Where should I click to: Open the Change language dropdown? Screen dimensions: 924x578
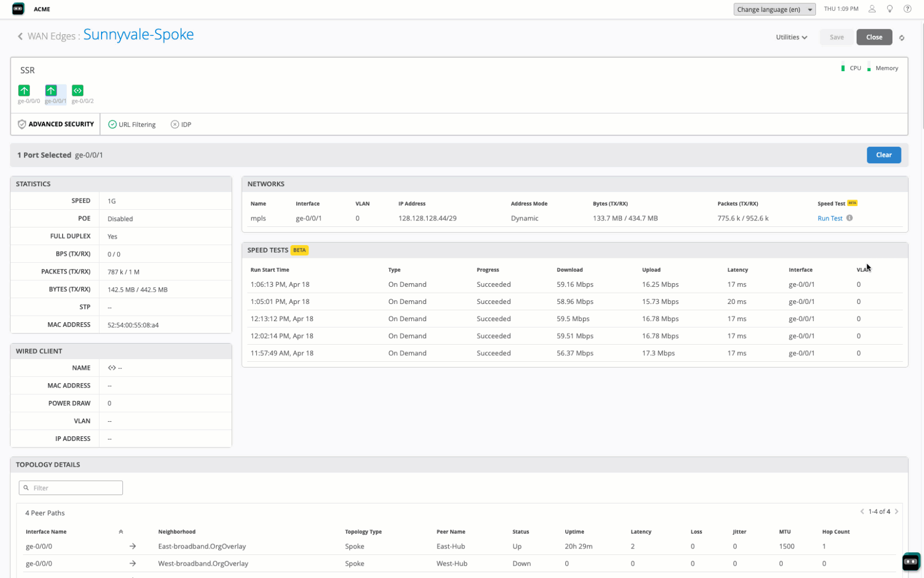coord(774,10)
